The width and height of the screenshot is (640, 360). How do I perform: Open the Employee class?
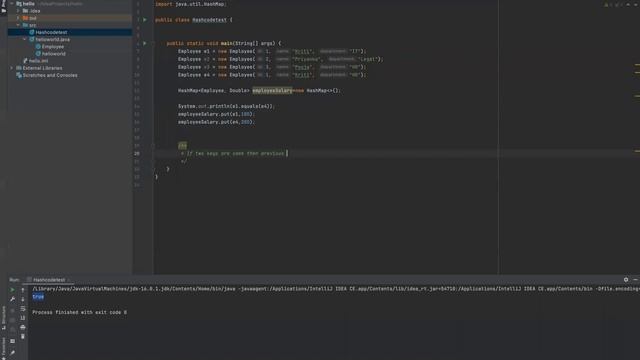53,47
